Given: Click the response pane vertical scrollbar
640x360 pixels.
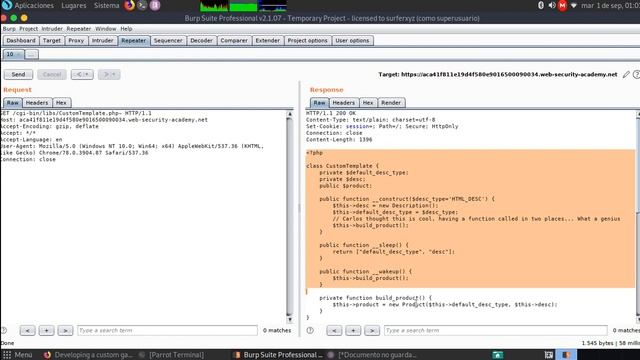Looking at the screenshot, I should [x=638, y=216].
